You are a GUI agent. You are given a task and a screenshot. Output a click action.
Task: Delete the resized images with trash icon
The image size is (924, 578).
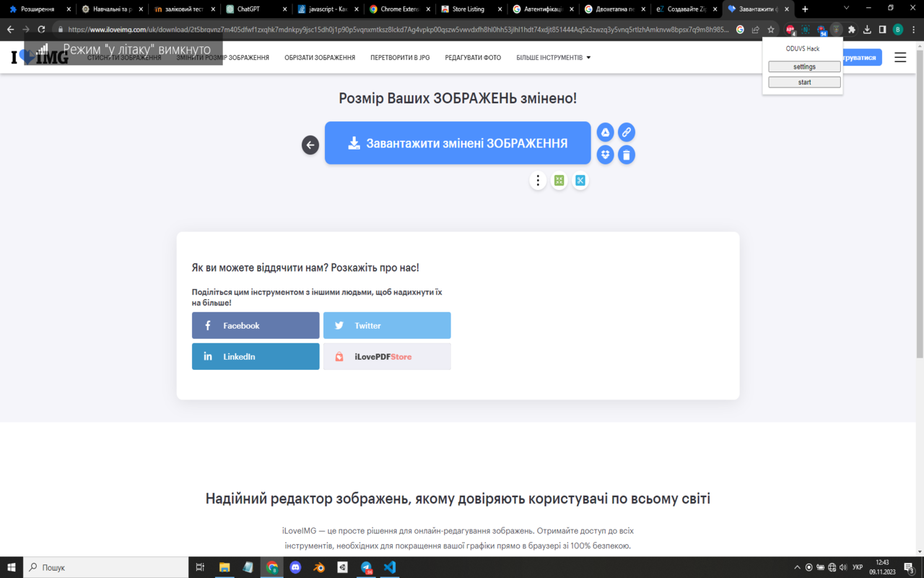[x=626, y=155]
